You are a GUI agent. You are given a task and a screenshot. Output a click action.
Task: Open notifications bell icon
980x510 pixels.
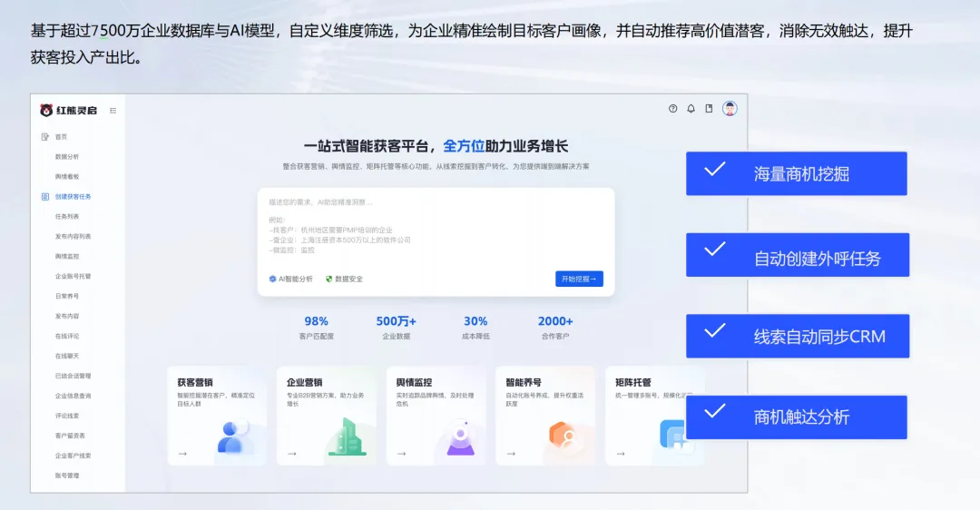pos(691,109)
